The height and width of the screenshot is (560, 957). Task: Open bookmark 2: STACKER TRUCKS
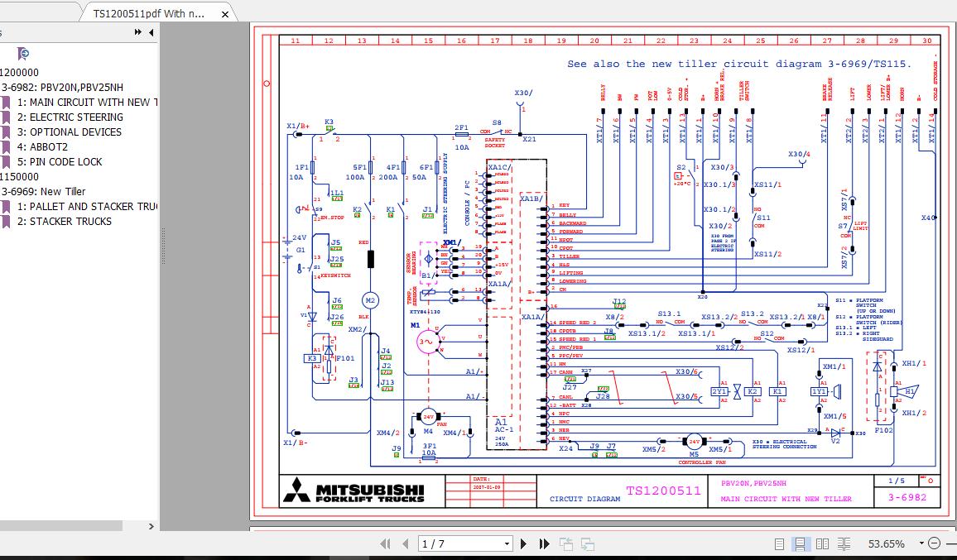click(65, 220)
